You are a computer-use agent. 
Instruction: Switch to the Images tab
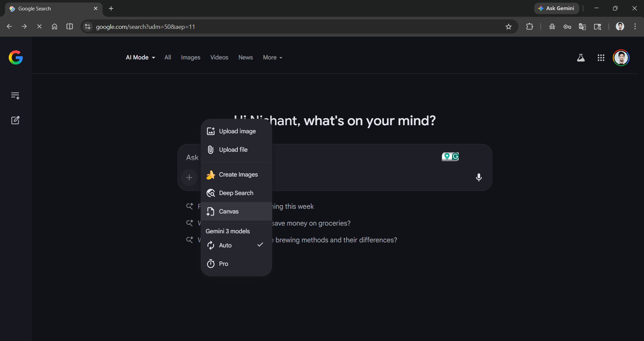click(190, 57)
